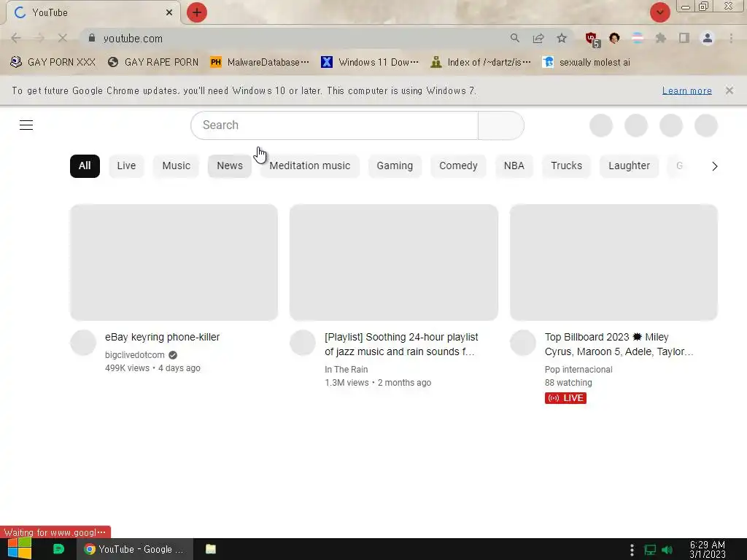The width and height of the screenshot is (747, 560).
Task: Open the Chrome three-dot menu
Action: point(731,38)
